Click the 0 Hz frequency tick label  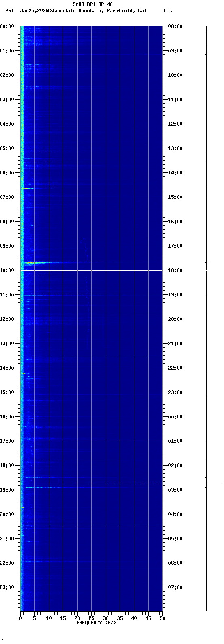click(x=20, y=618)
